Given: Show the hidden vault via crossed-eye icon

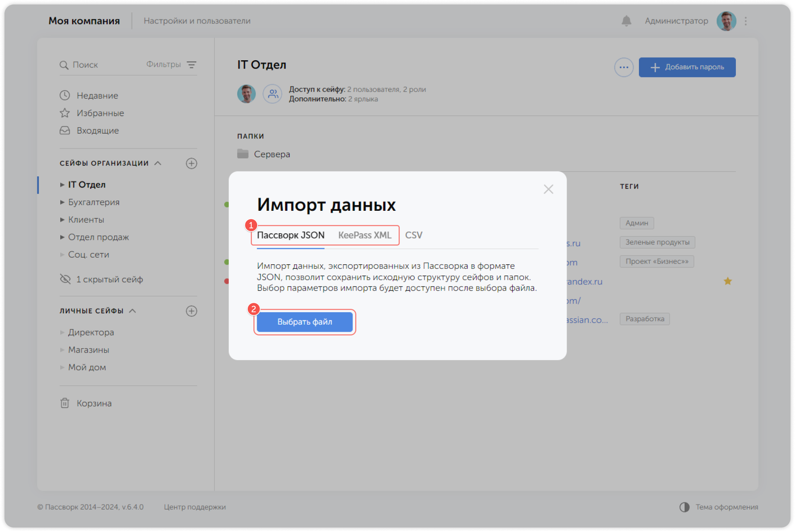Looking at the screenshot, I should [65, 279].
